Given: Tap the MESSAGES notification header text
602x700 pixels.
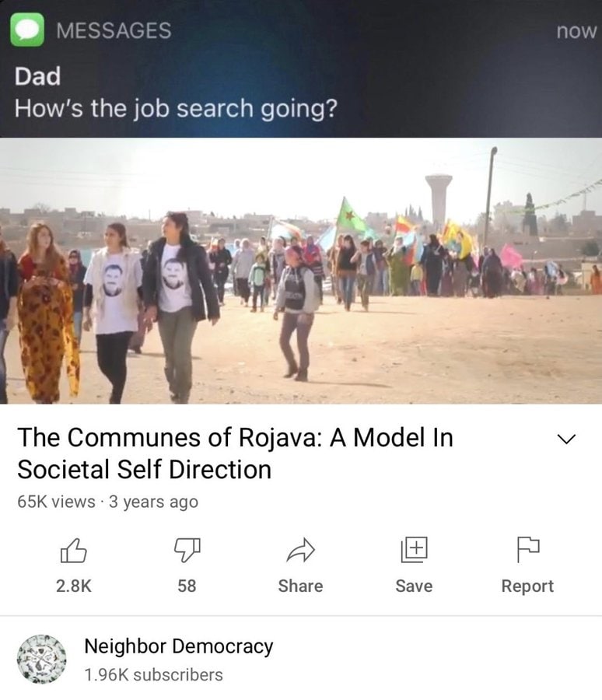Looking at the screenshot, I should 114,31.
